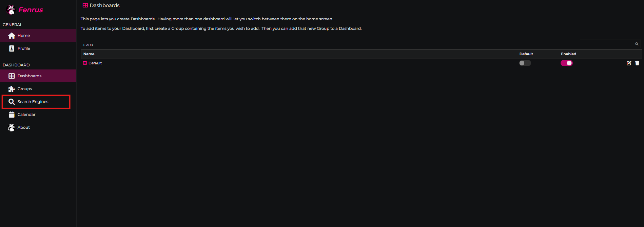This screenshot has height=227, width=644.
Task: Turn on the Default toggle for the Default dashboard
Action: pyautogui.click(x=525, y=63)
